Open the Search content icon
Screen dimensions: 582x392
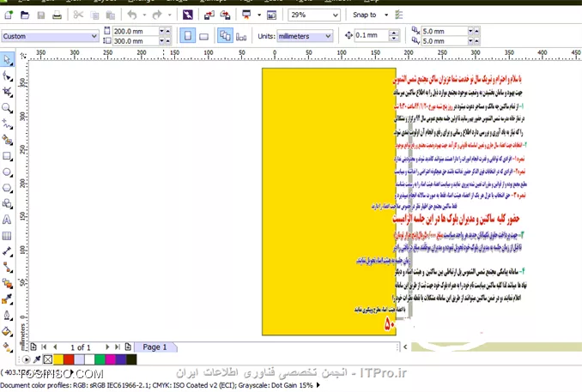188,15
